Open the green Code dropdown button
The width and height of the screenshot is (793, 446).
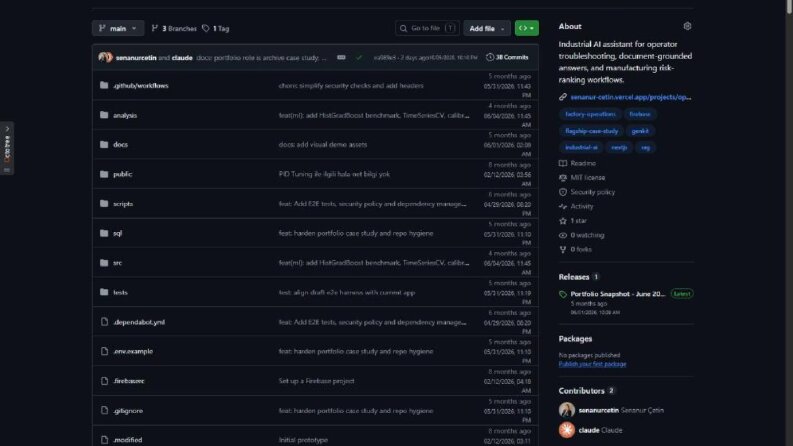point(526,28)
